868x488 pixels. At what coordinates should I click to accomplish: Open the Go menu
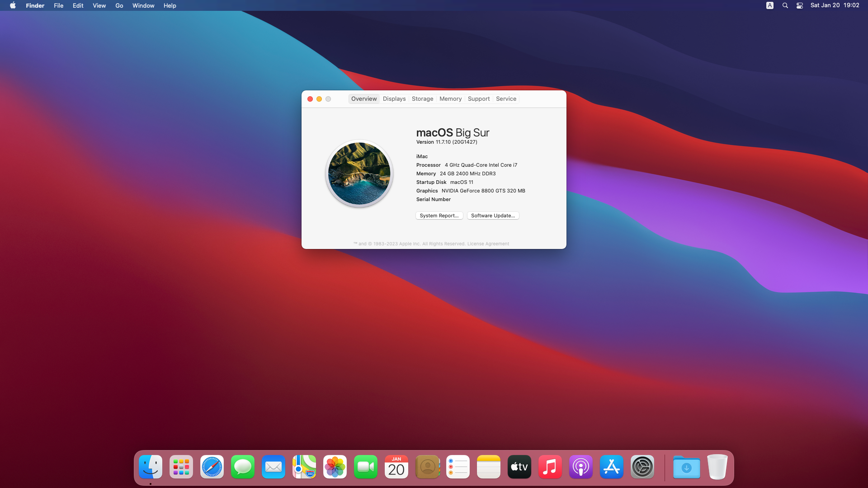pos(119,5)
